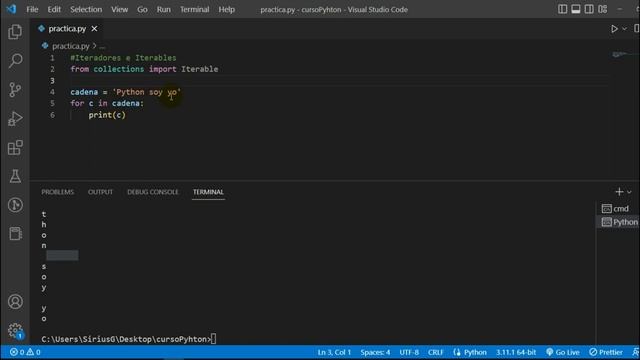
Task: Select the practica.py editor tab
Action: [x=67, y=29]
